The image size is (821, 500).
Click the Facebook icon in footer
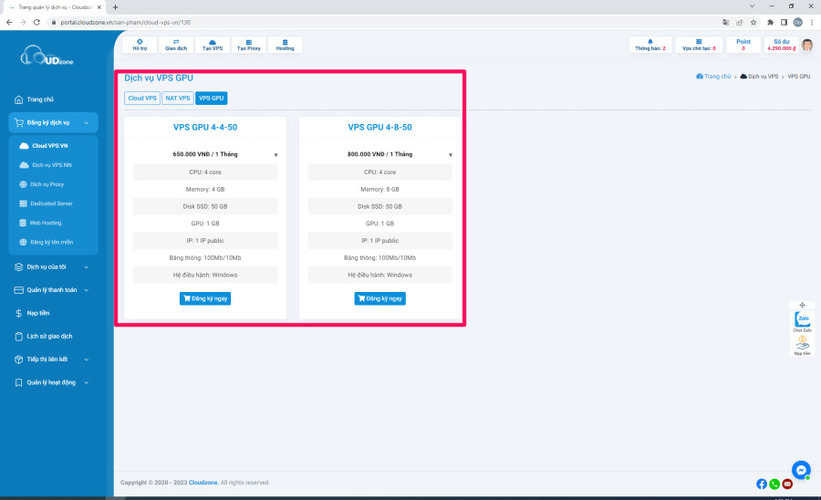pos(762,484)
